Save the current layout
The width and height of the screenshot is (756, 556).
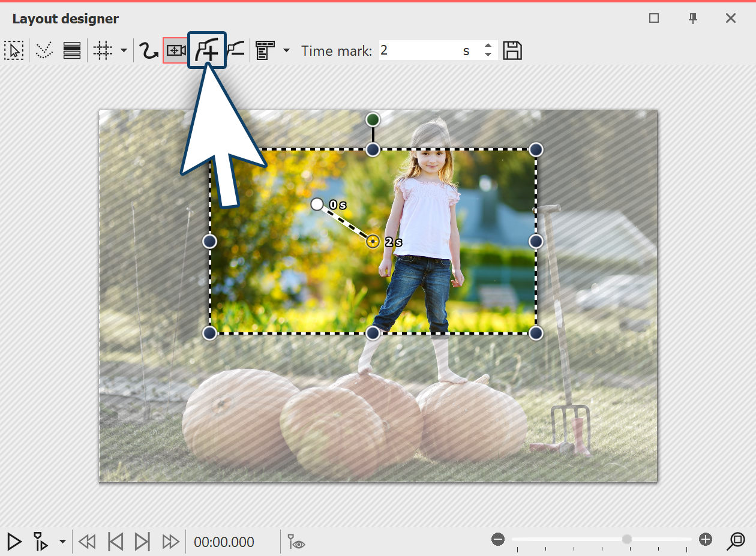pyautogui.click(x=513, y=50)
